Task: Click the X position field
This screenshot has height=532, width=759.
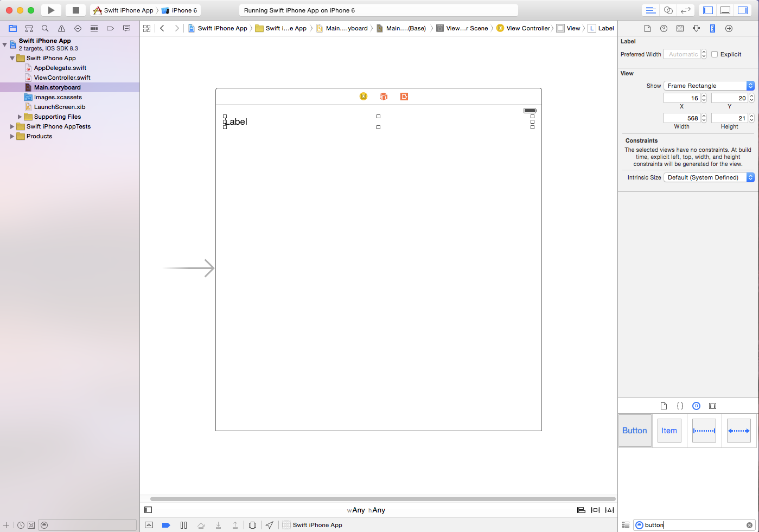Action: point(682,98)
